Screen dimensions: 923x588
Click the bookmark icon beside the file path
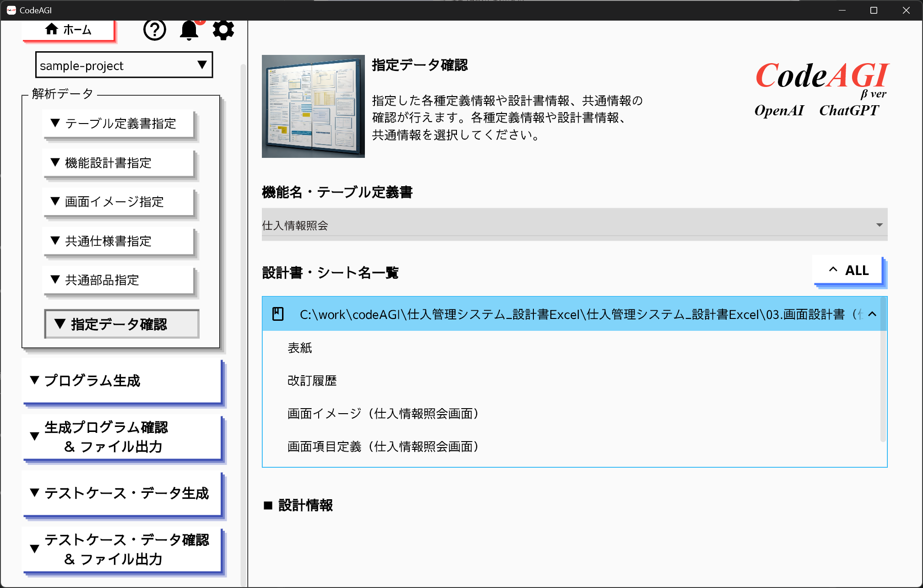[x=278, y=314]
